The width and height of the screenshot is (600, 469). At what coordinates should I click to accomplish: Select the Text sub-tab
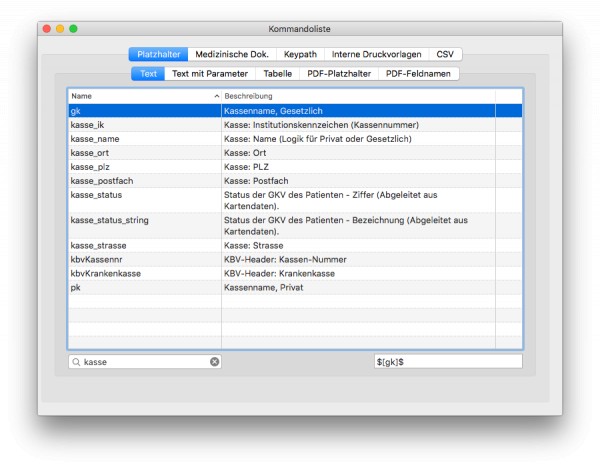point(148,74)
